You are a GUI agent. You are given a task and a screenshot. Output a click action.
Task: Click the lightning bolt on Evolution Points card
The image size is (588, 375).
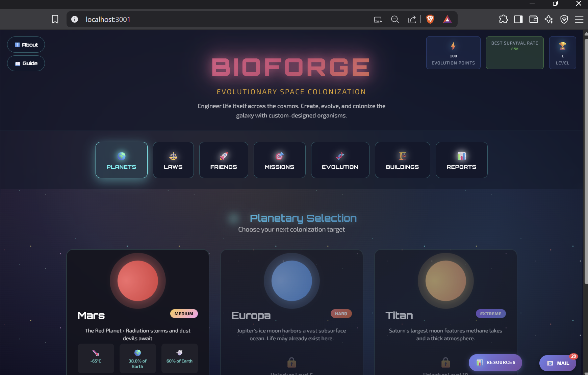tap(453, 46)
